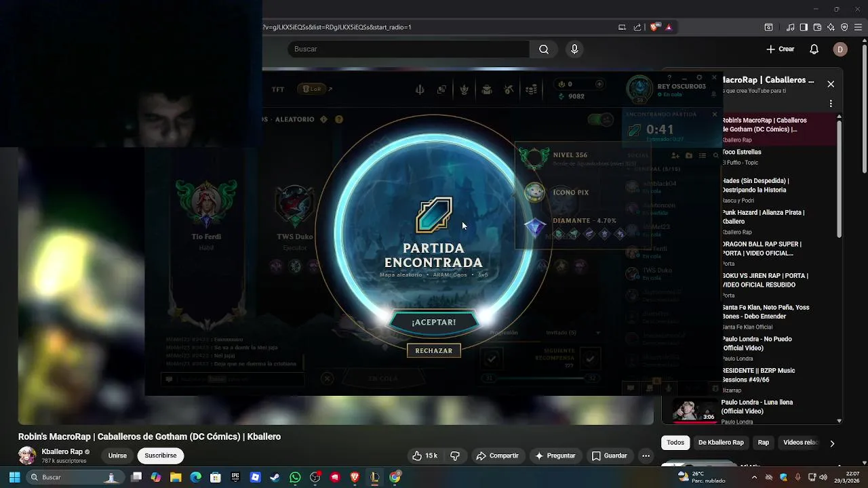Open the Brave Wallet icon

coord(817,27)
